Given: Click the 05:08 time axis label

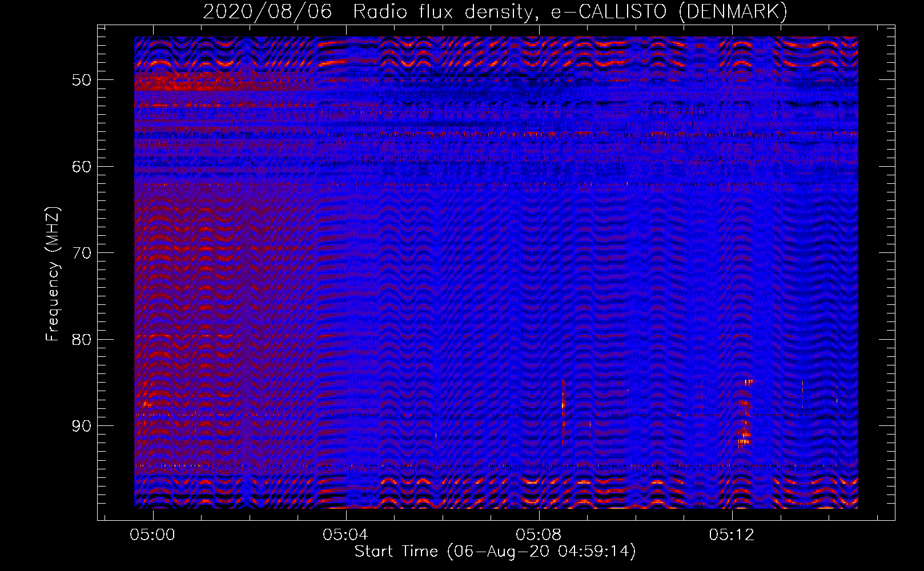Looking at the screenshot, I should (x=539, y=535).
